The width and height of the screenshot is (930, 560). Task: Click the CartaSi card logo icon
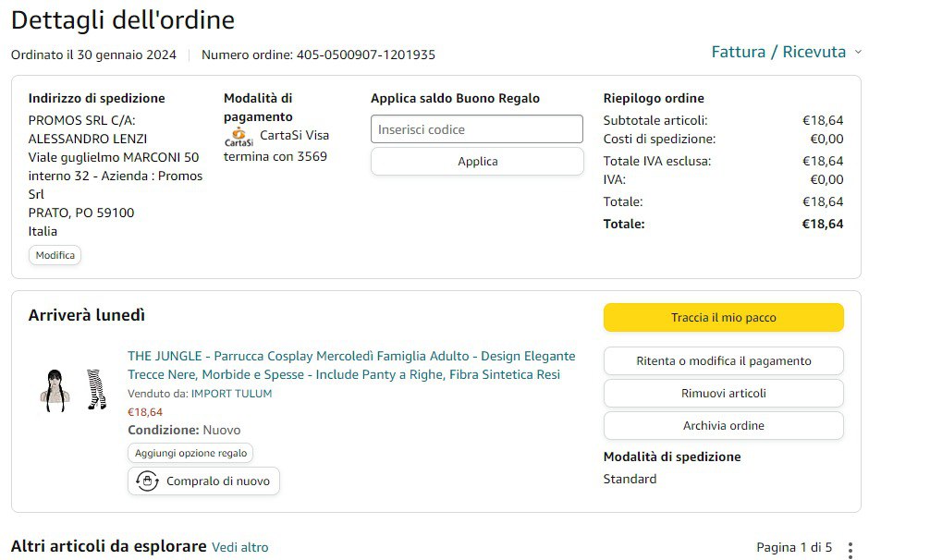[x=239, y=137]
